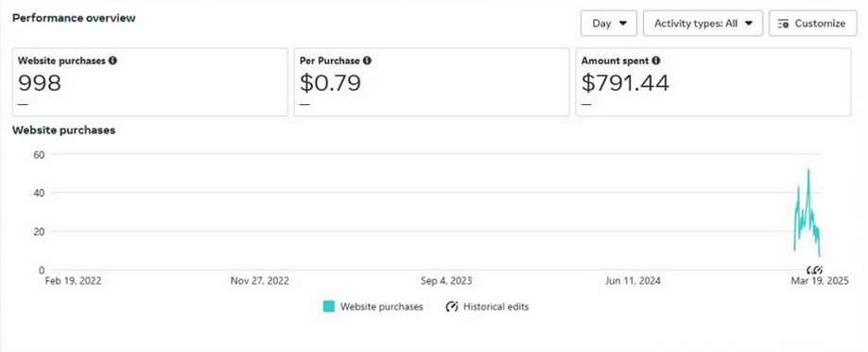Screen dimensions: 868x352
Task: Click the caret arrow in Day dropdown
Action: (x=623, y=24)
